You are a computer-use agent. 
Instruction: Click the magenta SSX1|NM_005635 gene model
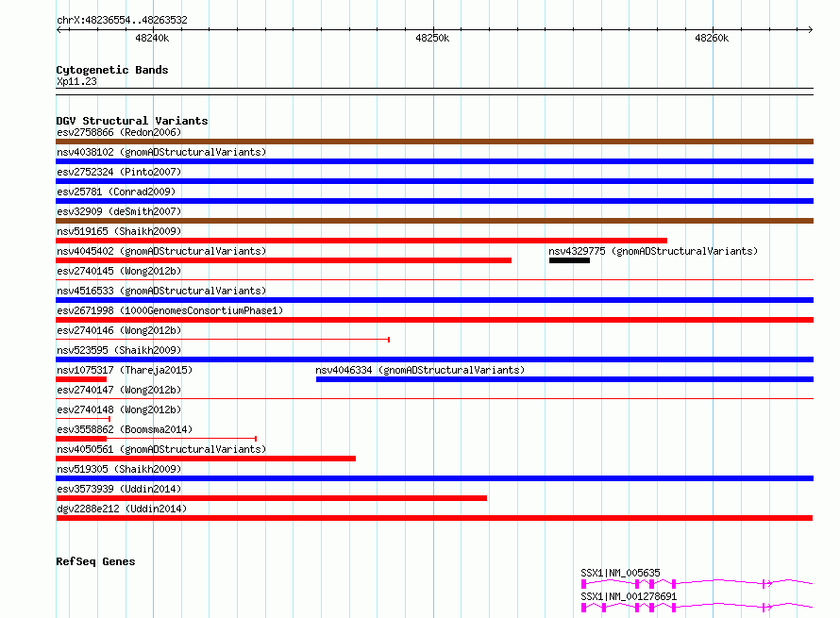697,583
